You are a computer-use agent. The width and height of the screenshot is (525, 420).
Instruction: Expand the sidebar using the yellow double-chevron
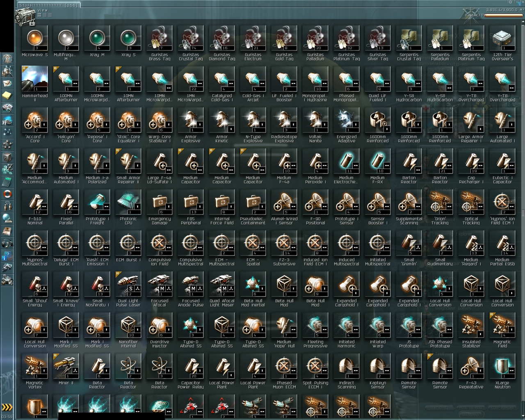pyautogui.click(x=7, y=407)
